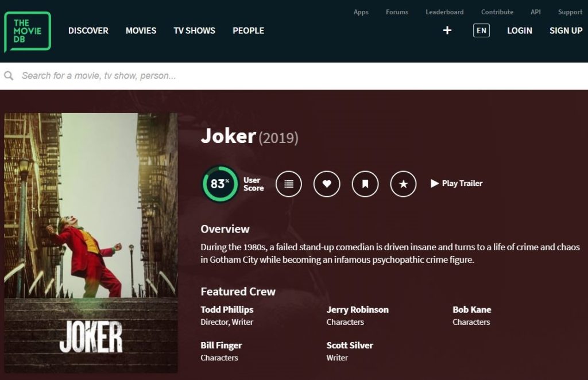Click the Login link

(x=519, y=30)
